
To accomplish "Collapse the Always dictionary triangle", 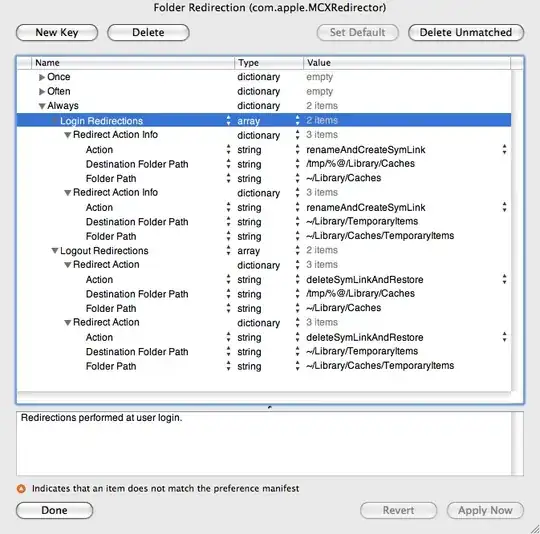I will coord(42,106).
